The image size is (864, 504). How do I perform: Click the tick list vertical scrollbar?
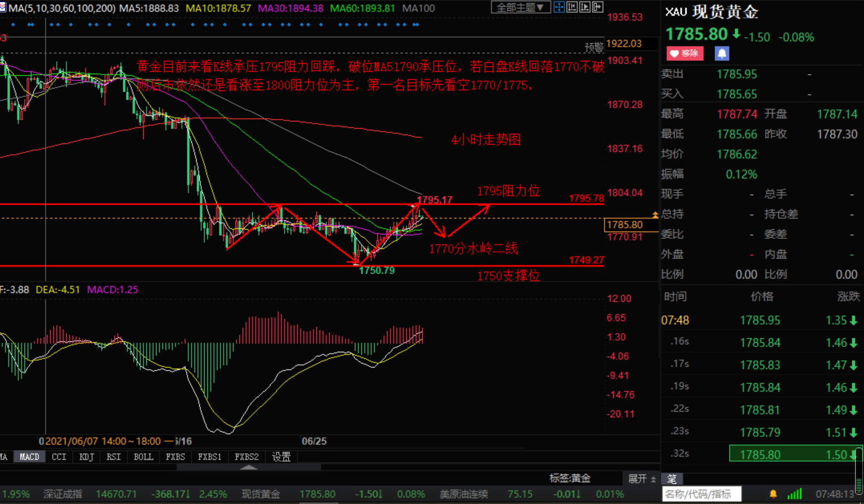pos(859,470)
